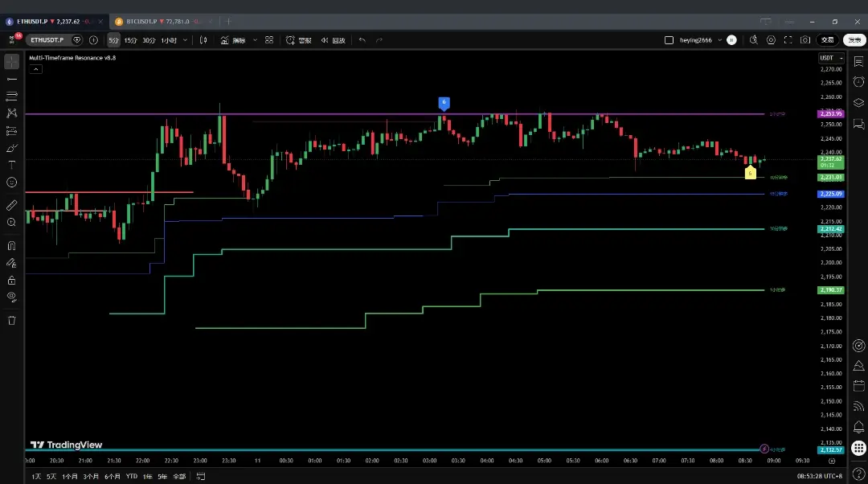Select the text annotation tool
This screenshot has width=868, height=484.
tap(11, 165)
